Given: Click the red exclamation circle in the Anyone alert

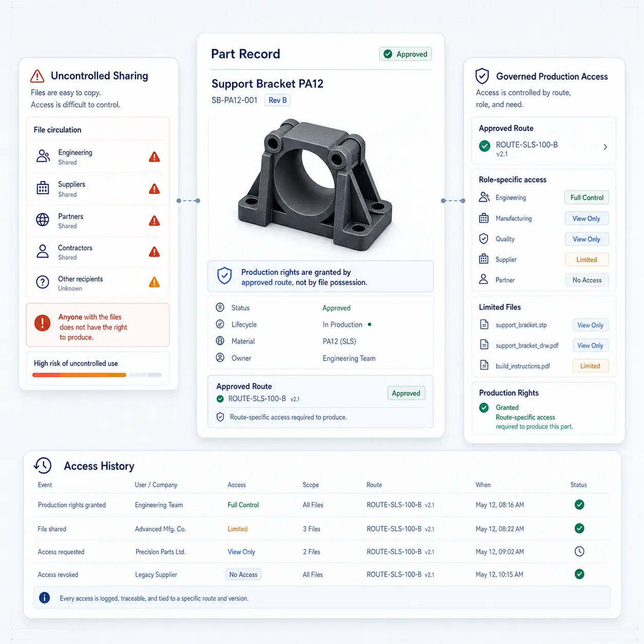Looking at the screenshot, I should [43, 323].
